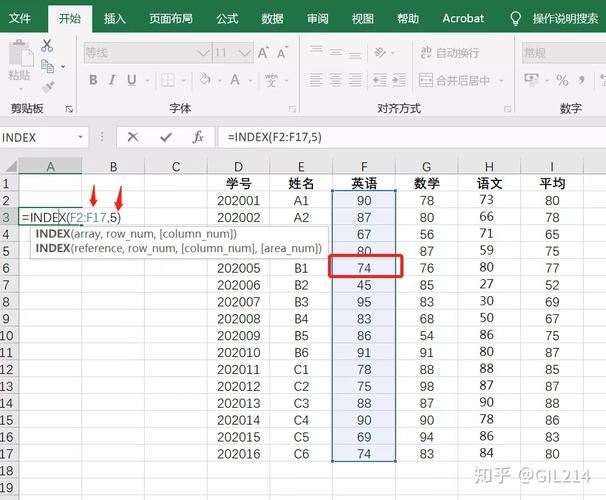Click the Select All corner triangle
This screenshot has height=500, width=606.
[10, 167]
